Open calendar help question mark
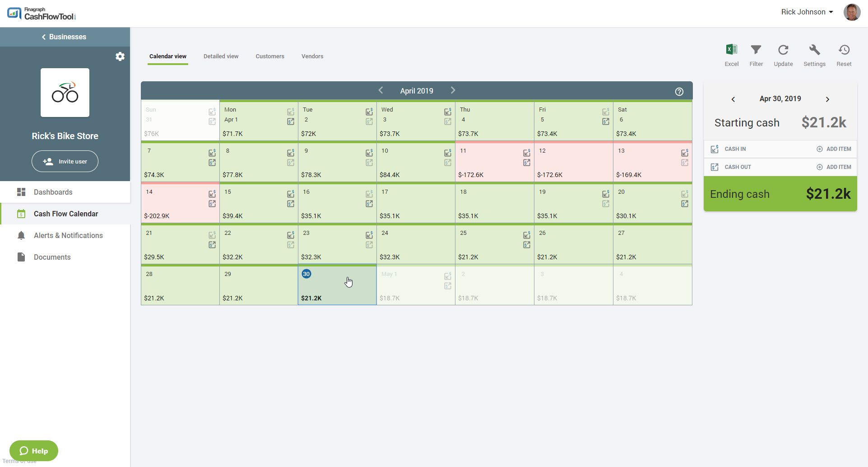 [x=679, y=92]
